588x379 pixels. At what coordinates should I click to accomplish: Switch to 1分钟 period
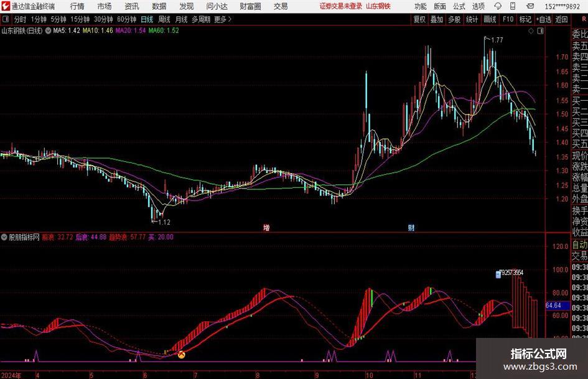[38, 19]
